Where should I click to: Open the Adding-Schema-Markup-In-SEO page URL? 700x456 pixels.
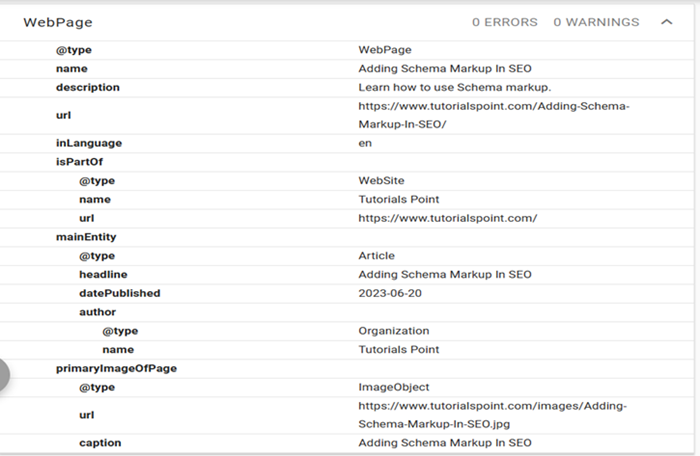point(494,115)
